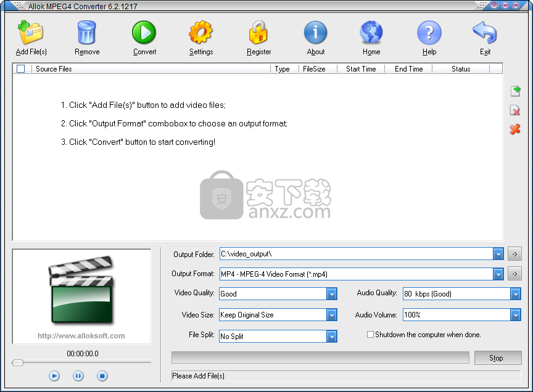
Task: Enable Shutdown the computer when done
Action: (370, 334)
